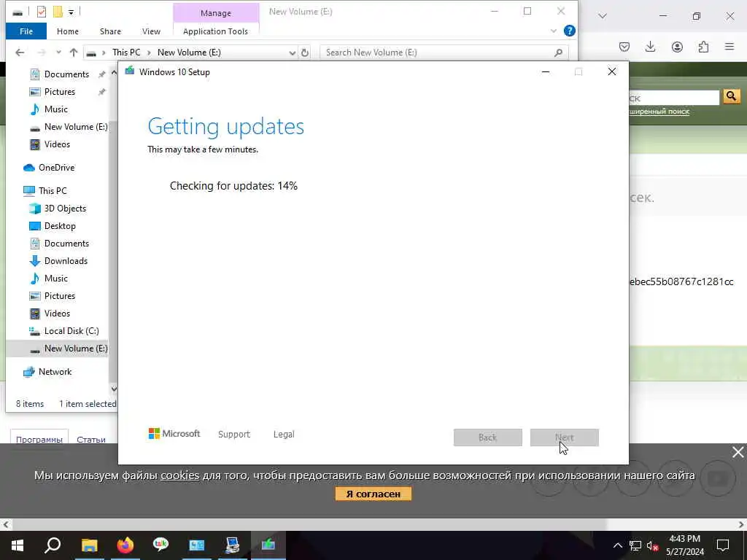Show hidden system tray icons
747x560 pixels.
[x=617, y=545]
